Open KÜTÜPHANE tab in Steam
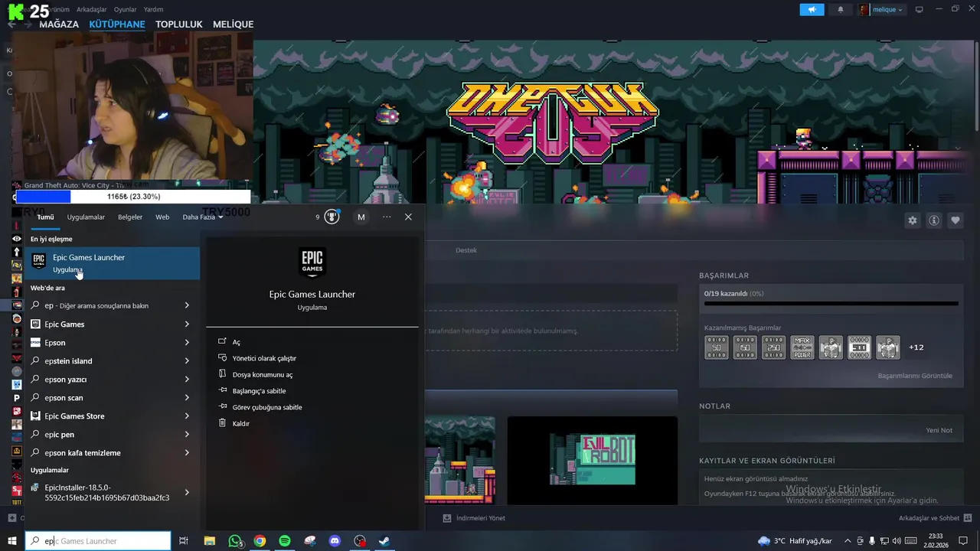Image resolution: width=980 pixels, height=551 pixels. pyautogui.click(x=117, y=24)
